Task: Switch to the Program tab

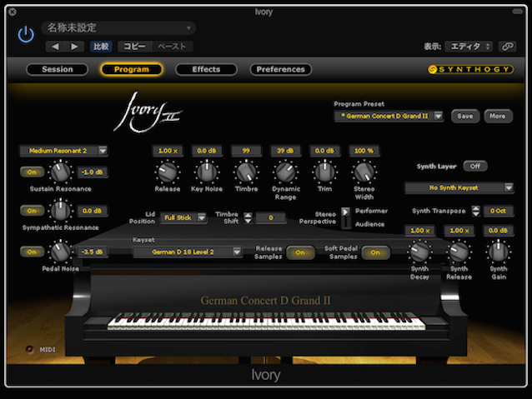Action: click(x=132, y=69)
